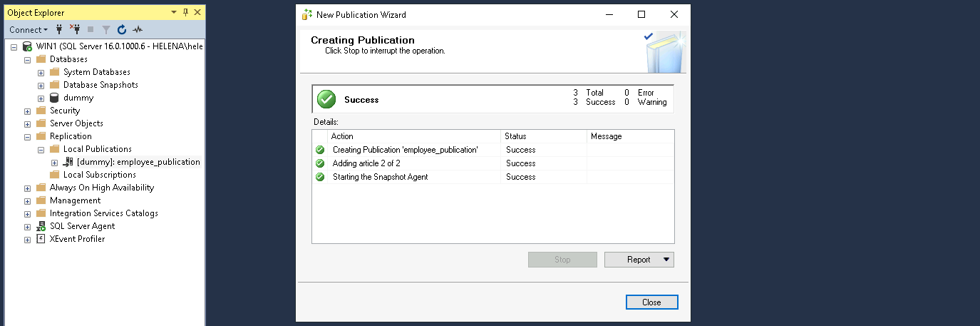Click the Object Explorer filter icon
This screenshot has width=980, height=326.
point(105,29)
